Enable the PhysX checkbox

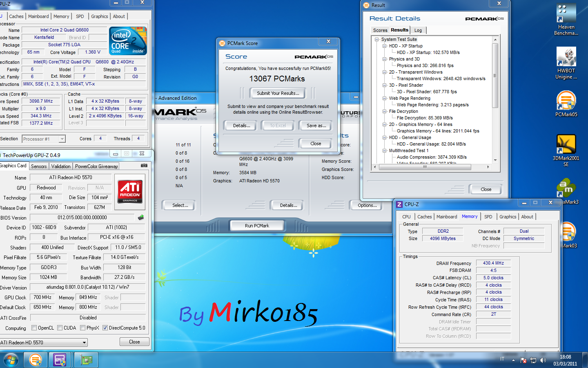[x=83, y=328]
